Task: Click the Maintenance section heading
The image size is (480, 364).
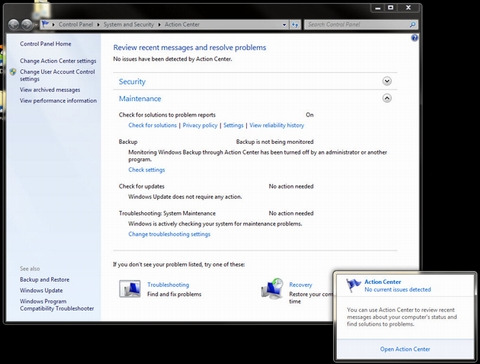Action: [140, 99]
